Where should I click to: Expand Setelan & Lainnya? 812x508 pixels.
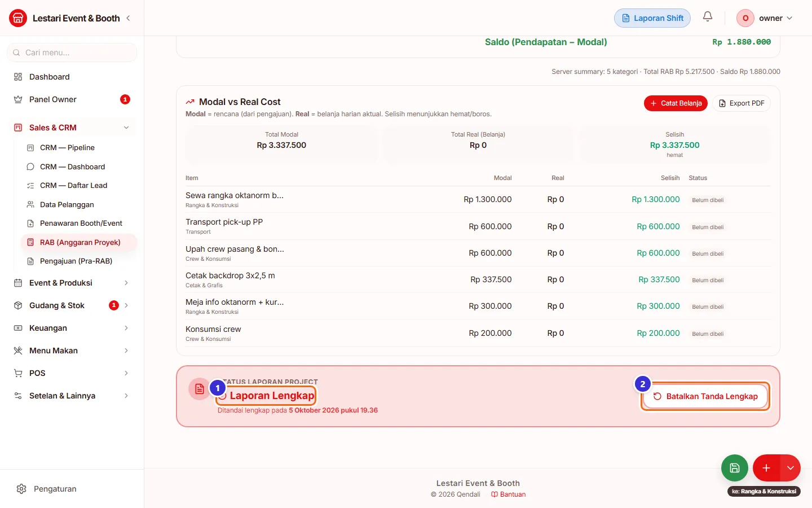pyautogui.click(x=72, y=396)
